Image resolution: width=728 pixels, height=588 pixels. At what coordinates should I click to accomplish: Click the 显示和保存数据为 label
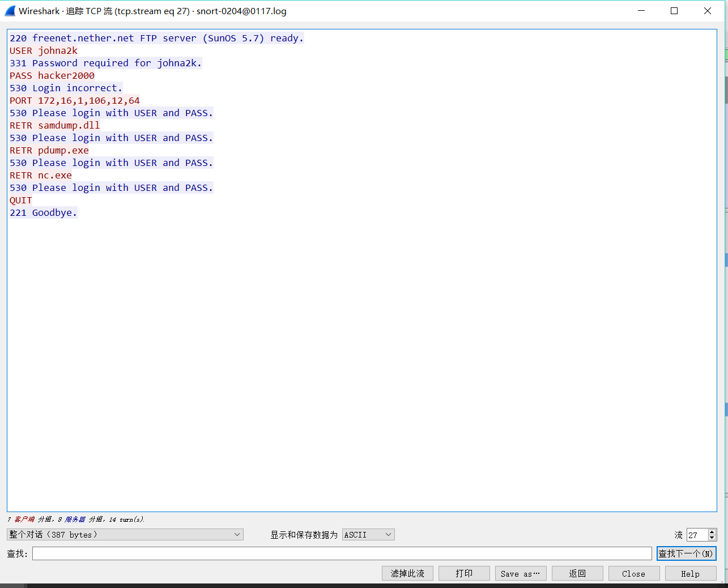click(304, 535)
